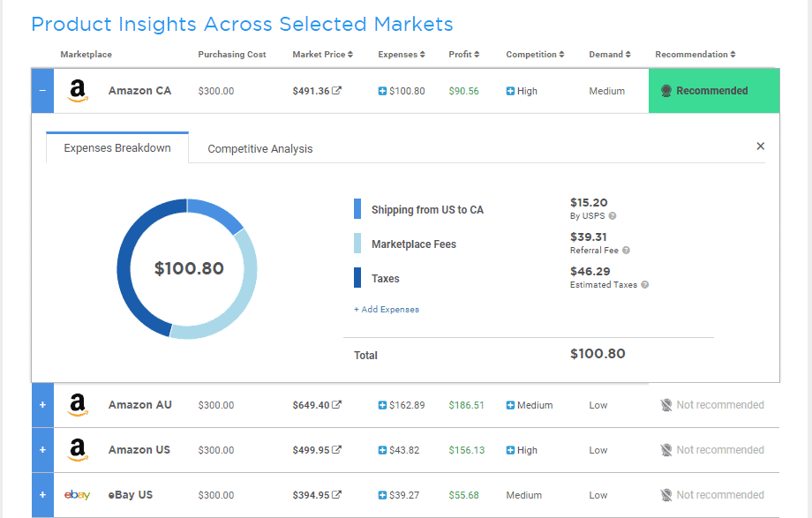Expand the eBay US row
Image resolution: width=812 pixels, height=518 pixels.
point(42,495)
